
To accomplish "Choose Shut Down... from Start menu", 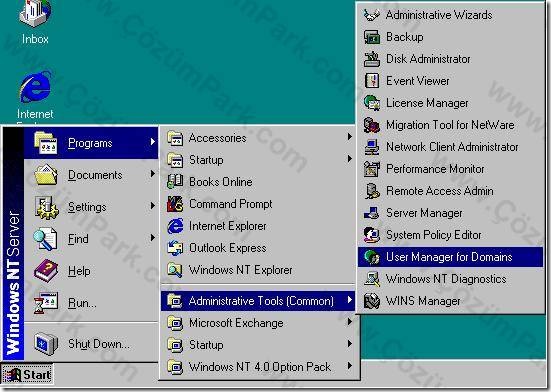I will pos(91,344).
